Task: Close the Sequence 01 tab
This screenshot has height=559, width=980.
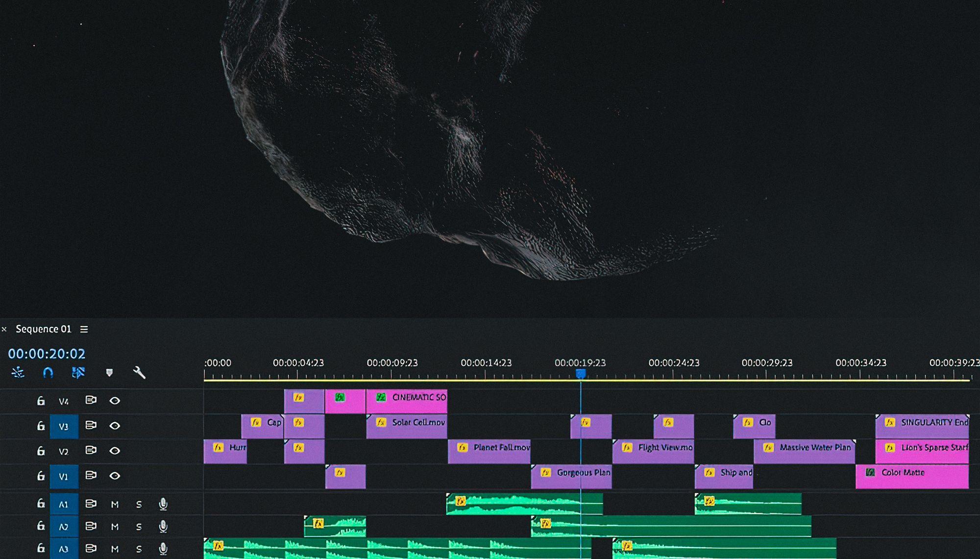Action: (4, 330)
